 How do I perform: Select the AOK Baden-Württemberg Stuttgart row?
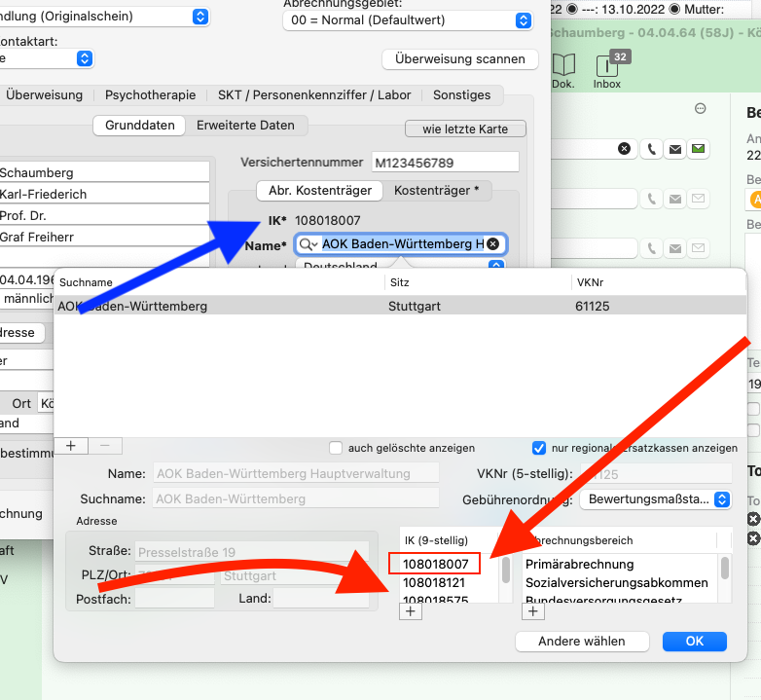tap(400, 307)
